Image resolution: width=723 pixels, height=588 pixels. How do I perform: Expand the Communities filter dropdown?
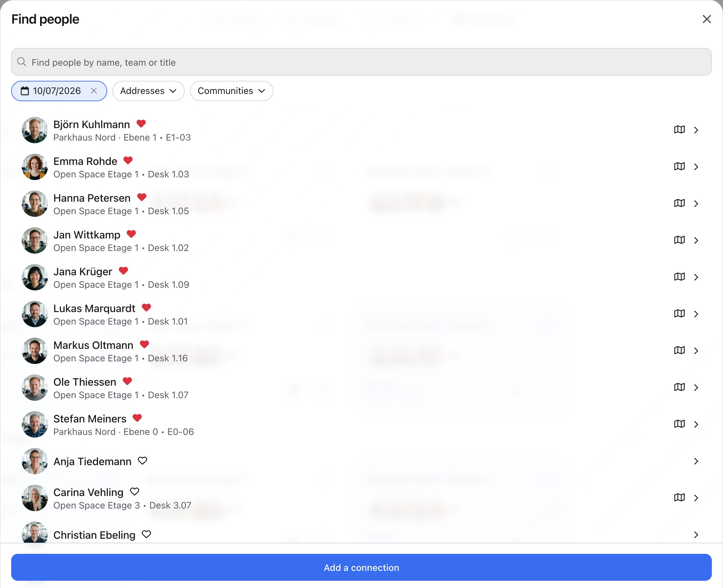point(231,91)
